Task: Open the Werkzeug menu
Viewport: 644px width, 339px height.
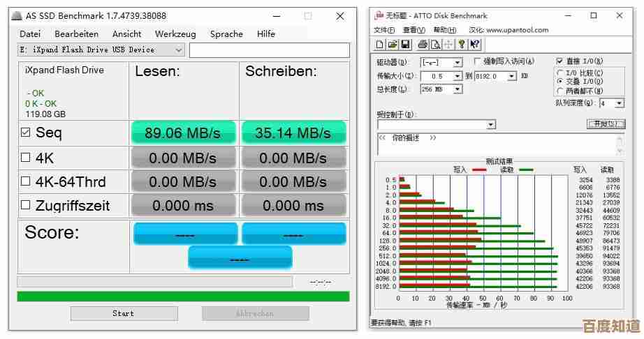Action: click(174, 33)
